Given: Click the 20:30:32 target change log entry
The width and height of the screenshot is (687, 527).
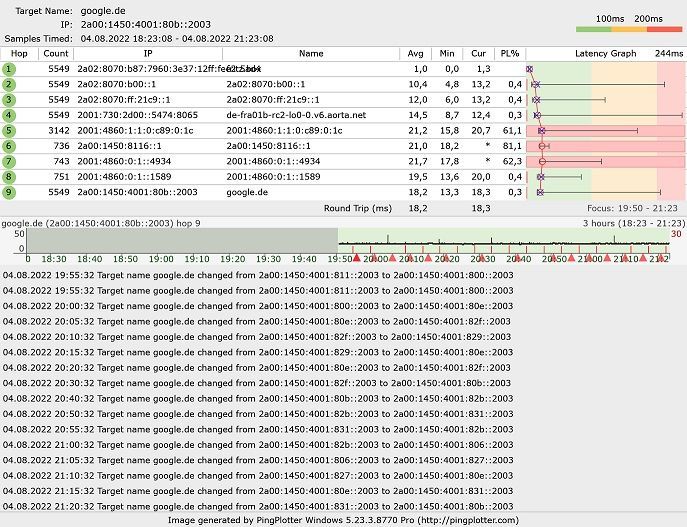Looking at the screenshot, I should [x=257, y=383].
